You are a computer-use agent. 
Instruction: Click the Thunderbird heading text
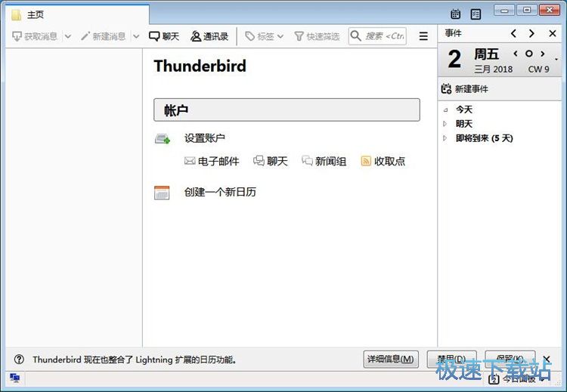coord(200,66)
